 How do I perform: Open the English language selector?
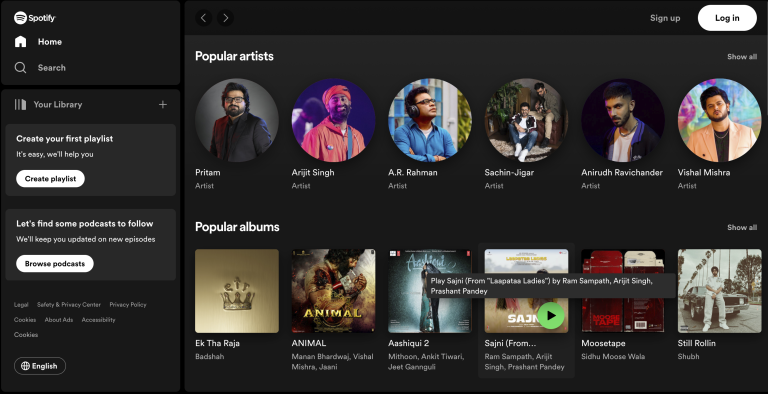[40, 366]
